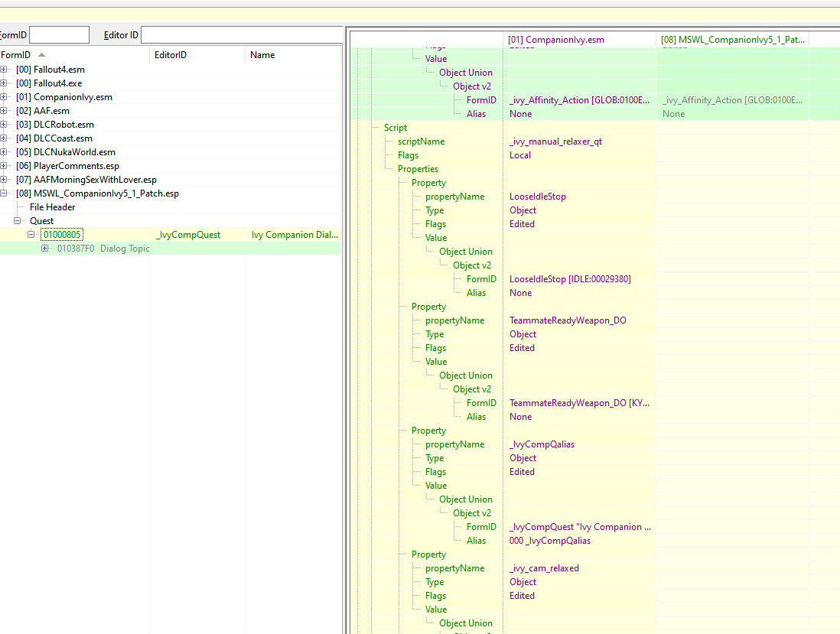This screenshot has height=634, width=840.
Task: Click the None alias value in the patch column
Action: (673, 114)
